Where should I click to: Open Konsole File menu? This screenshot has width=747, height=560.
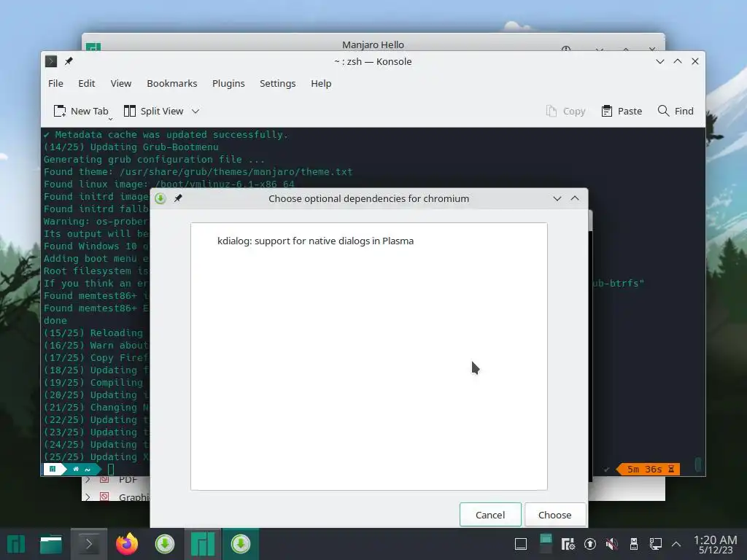coord(55,83)
